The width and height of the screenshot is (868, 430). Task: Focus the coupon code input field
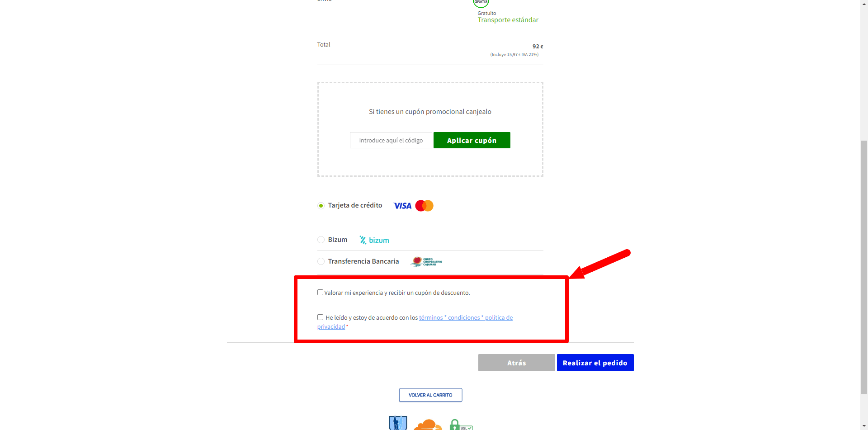(x=391, y=140)
